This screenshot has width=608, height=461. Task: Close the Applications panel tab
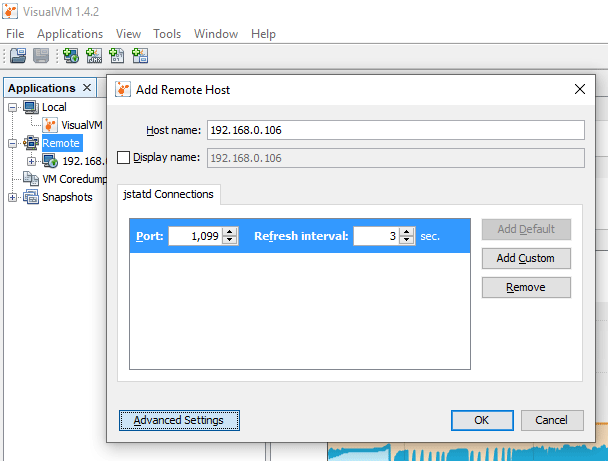point(87,88)
